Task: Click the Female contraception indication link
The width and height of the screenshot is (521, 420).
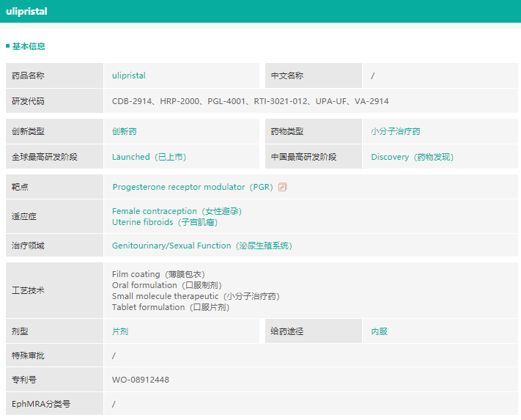Action: tap(177, 211)
